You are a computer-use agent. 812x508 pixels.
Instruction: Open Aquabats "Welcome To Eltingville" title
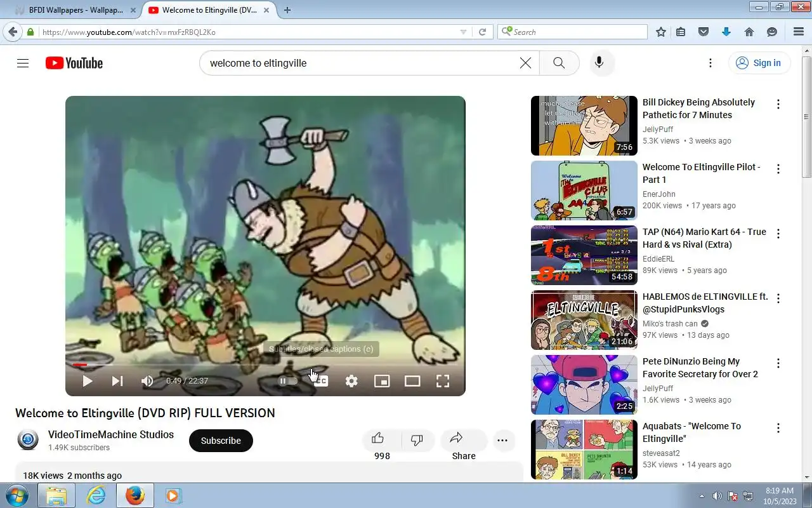click(x=691, y=432)
